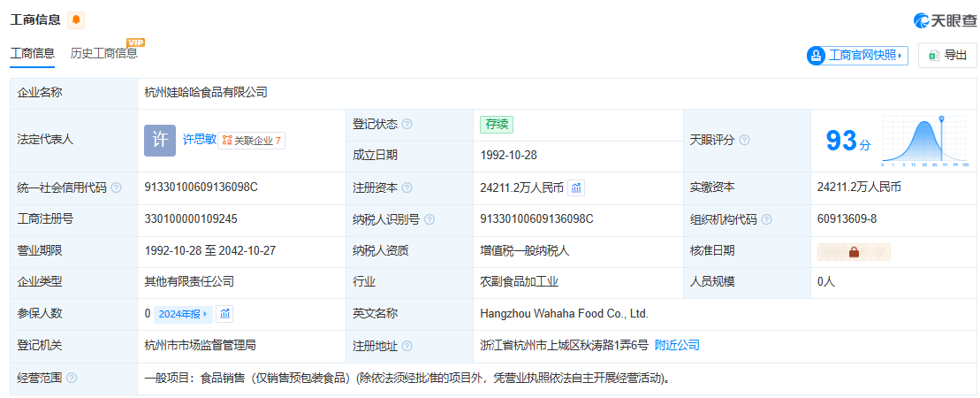Click the 增值税一般纳税人 value

pyautogui.click(x=525, y=251)
